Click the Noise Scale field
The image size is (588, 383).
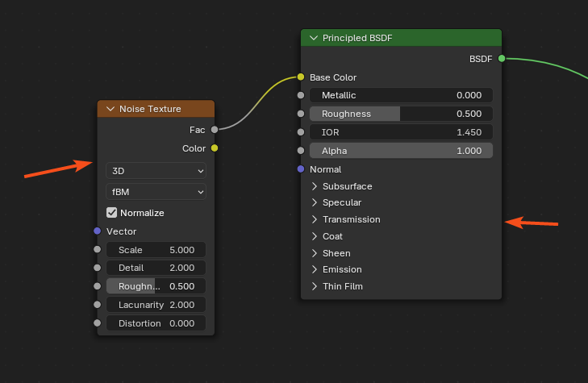pyautogui.click(x=156, y=250)
